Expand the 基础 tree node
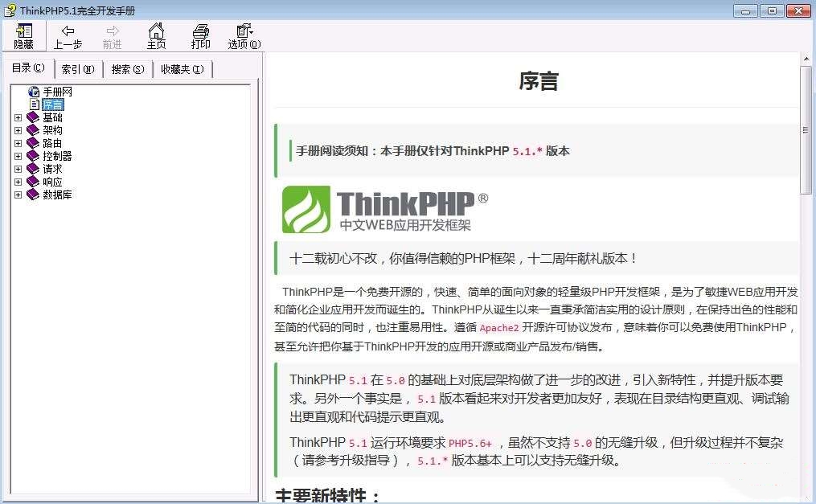 [x=18, y=117]
